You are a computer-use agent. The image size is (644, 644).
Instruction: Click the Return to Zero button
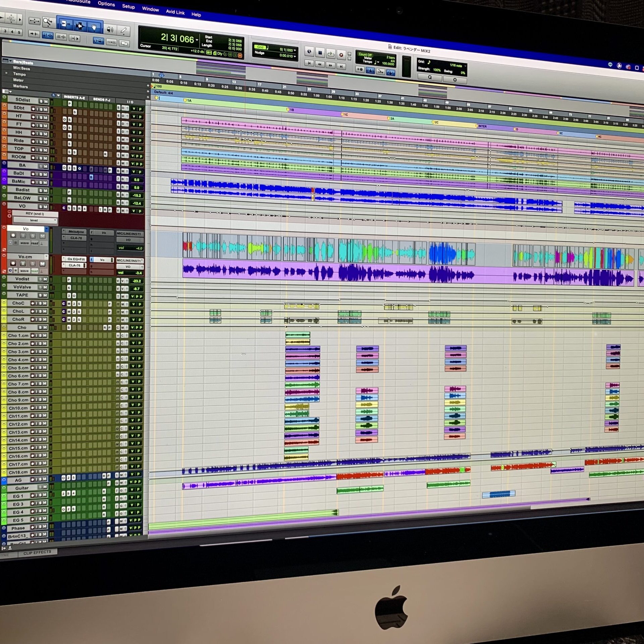pyautogui.click(x=309, y=63)
